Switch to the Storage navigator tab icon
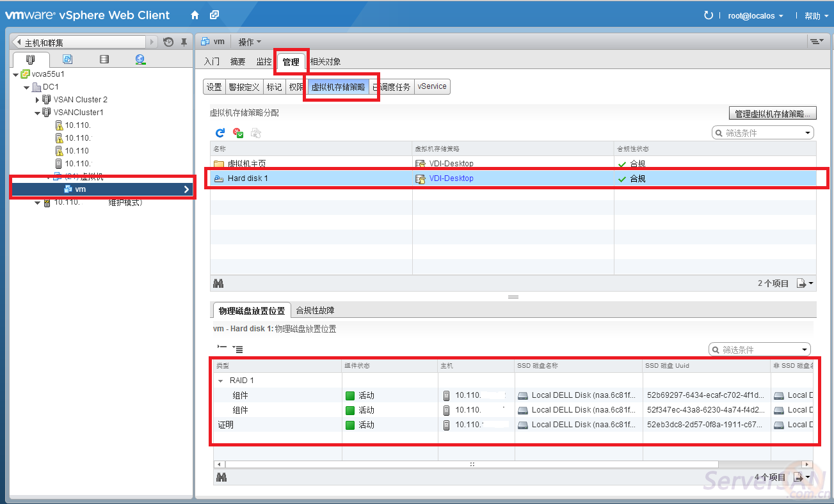The image size is (834, 504). pyautogui.click(x=104, y=59)
